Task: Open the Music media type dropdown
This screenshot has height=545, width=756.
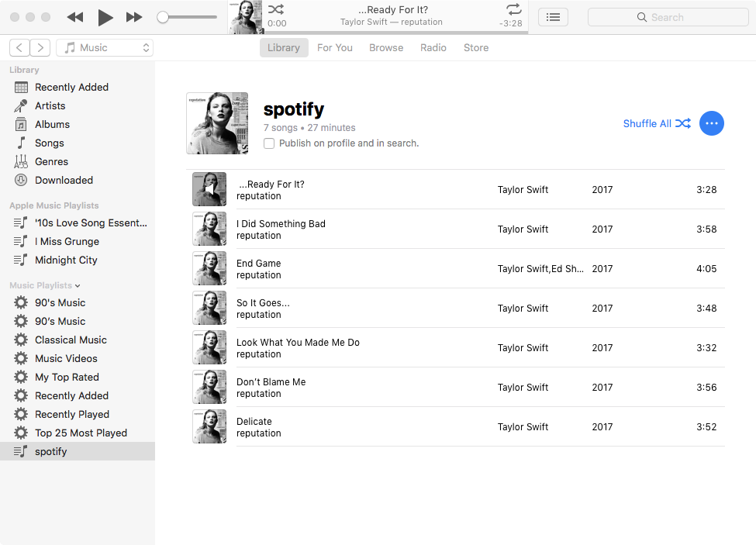Action: point(104,47)
